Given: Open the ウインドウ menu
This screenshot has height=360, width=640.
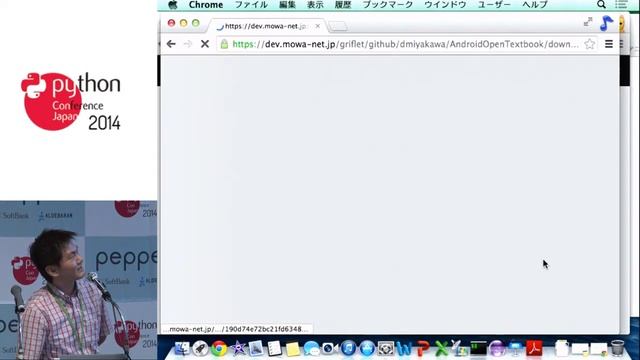Looking at the screenshot, I should point(445,5).
